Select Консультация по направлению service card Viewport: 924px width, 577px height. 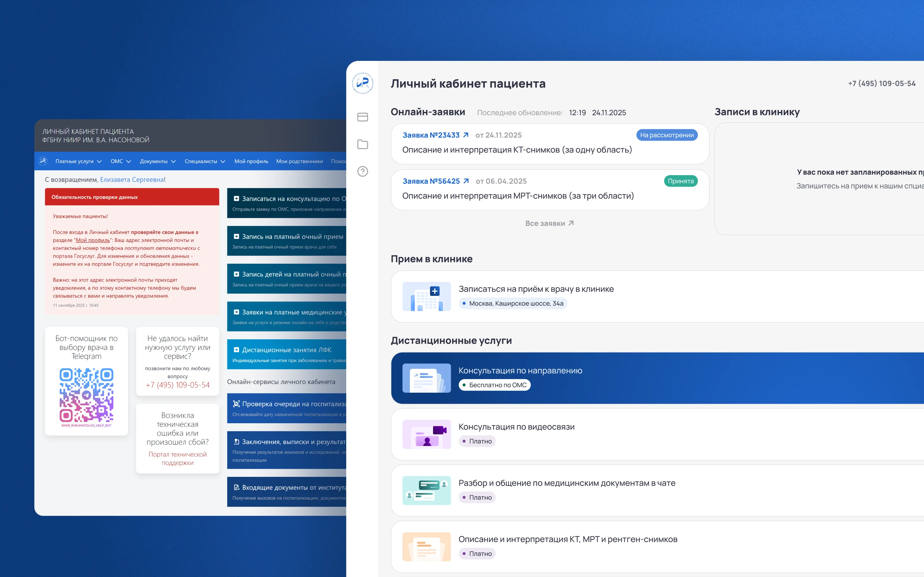(657, 378)
